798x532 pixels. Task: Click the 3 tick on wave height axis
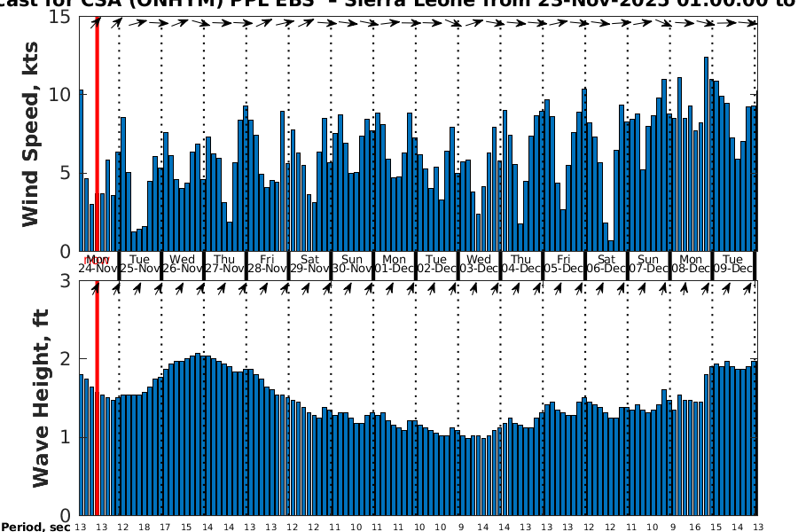(x=64, y=281)
